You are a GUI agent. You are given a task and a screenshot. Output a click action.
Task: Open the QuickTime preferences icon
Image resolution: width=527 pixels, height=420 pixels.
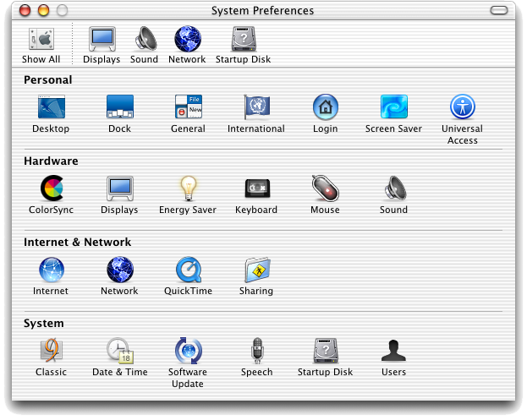coord(188,270)
